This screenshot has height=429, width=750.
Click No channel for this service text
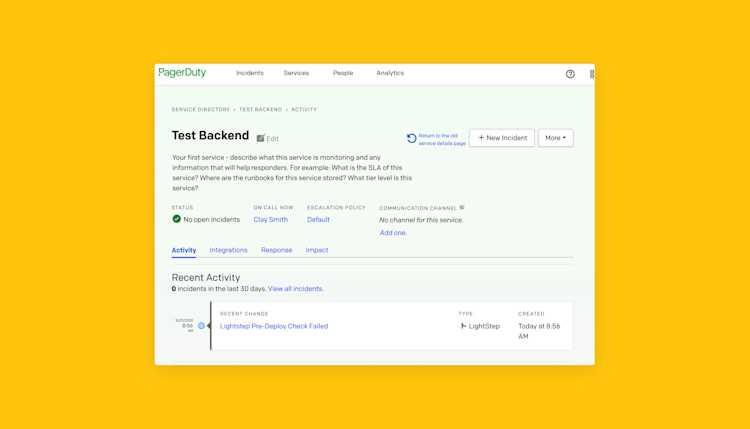pos(421,220)
